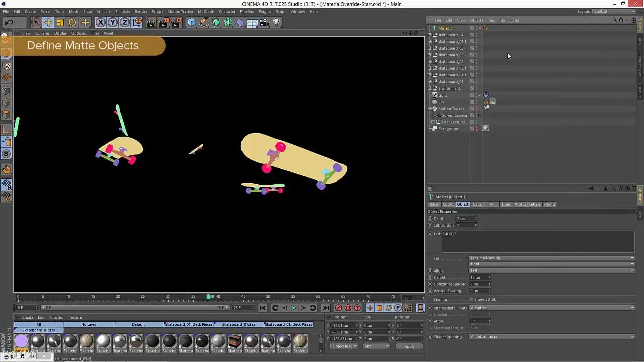This screenshot has width=644, height=362.
Task: Select the No Layer material tab
Action: click(89, 324)
